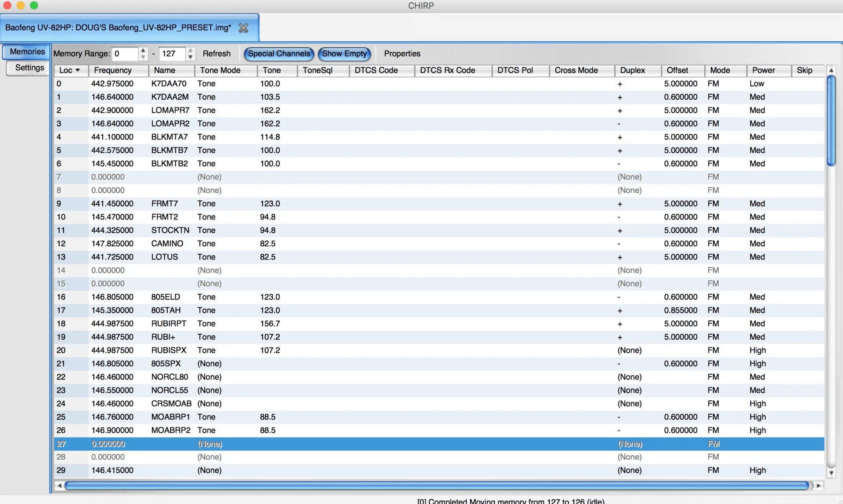Click the Tone mode cell for MOABRP1
The width and height of the screenshot is (843, 504).
coord(206,417)
